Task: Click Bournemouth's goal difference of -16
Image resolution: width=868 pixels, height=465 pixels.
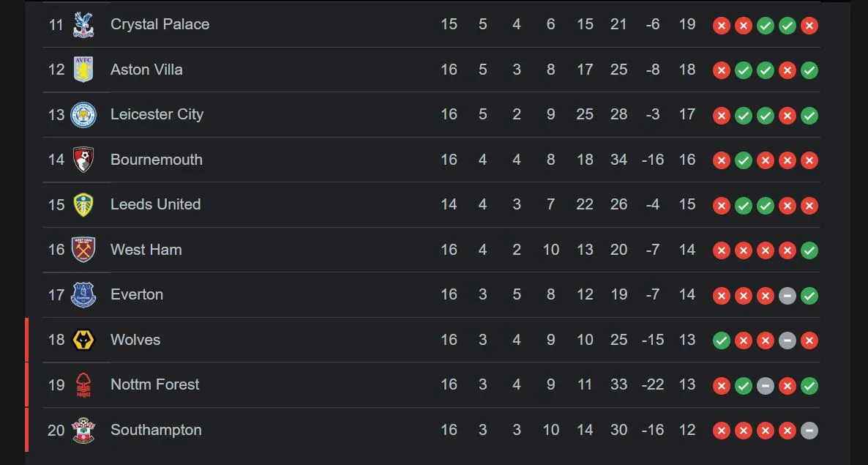Action: (x=652, y=160)
